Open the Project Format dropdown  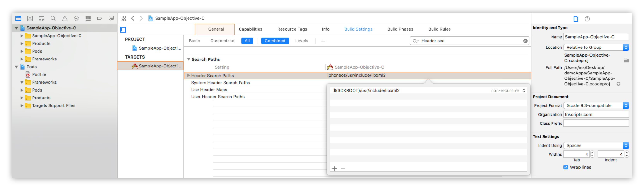[596, 105]
